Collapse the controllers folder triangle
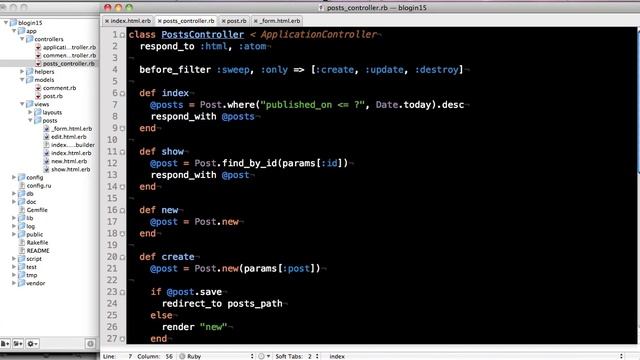 click(x=22, y=39)
